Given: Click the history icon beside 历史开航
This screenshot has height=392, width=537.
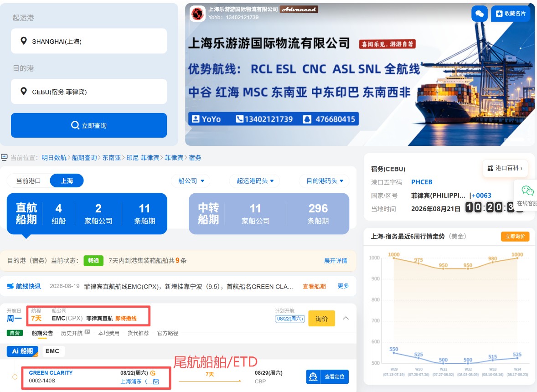Looking at the screenshot, I should (88, 332).
